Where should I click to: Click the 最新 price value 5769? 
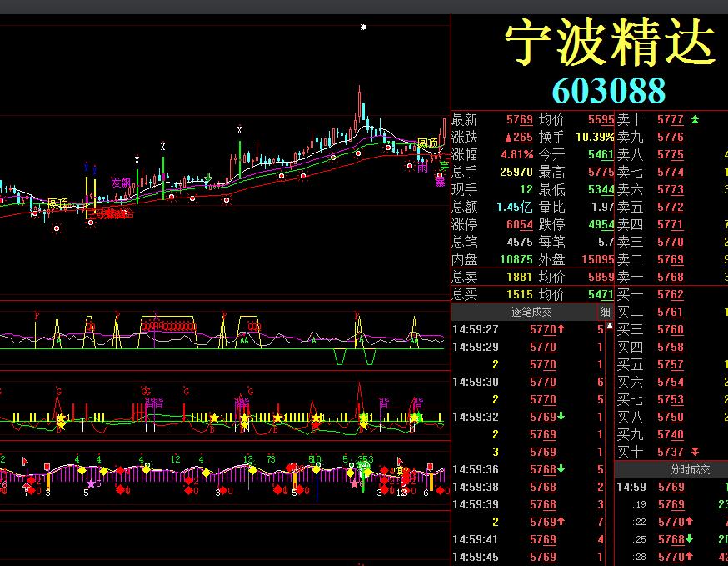(x=520, y=119)
